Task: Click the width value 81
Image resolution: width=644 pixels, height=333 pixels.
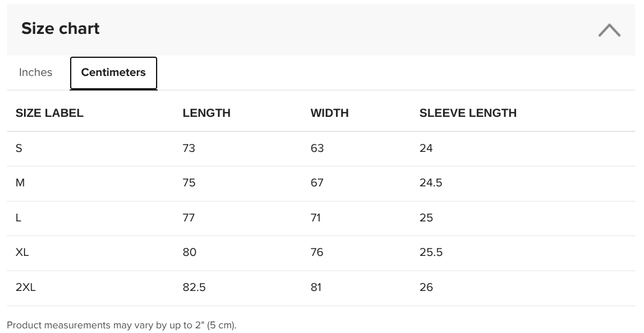Action: 316,287
